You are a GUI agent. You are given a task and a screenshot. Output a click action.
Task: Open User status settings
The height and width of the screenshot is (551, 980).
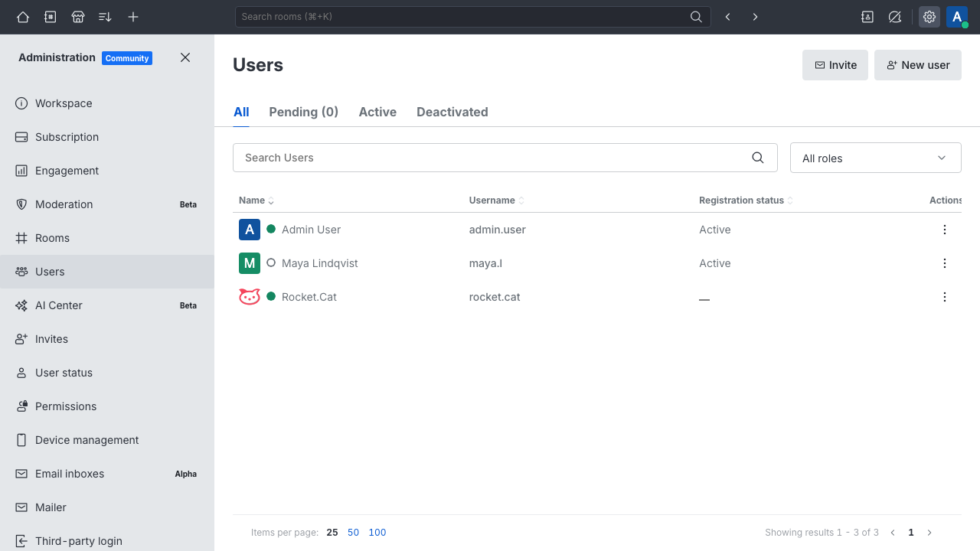[107, 373]
